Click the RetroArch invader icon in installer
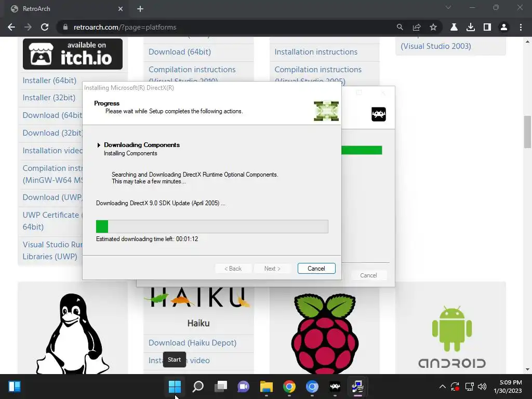This screenshot has width=532, height=399. [379, 114]
